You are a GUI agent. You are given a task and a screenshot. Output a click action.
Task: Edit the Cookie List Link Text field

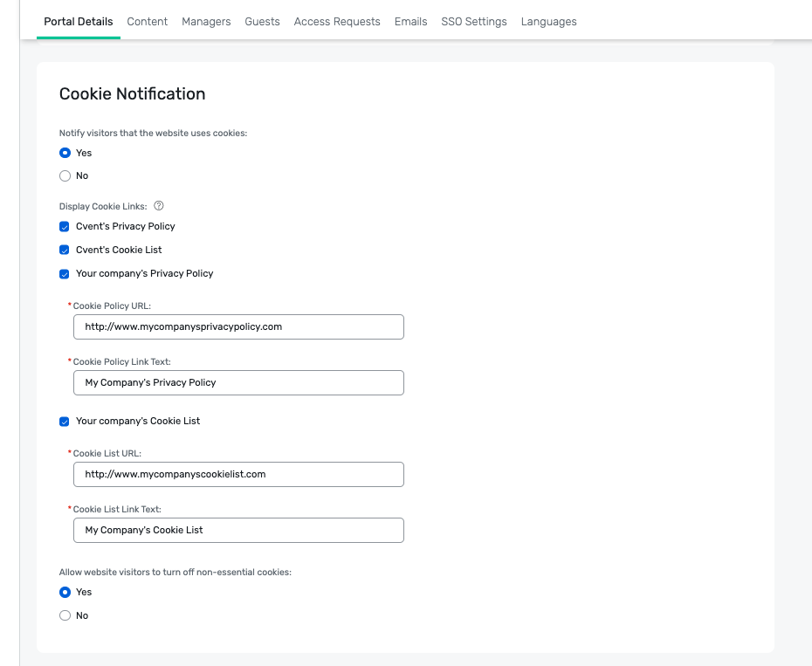[x=238, y=531]
